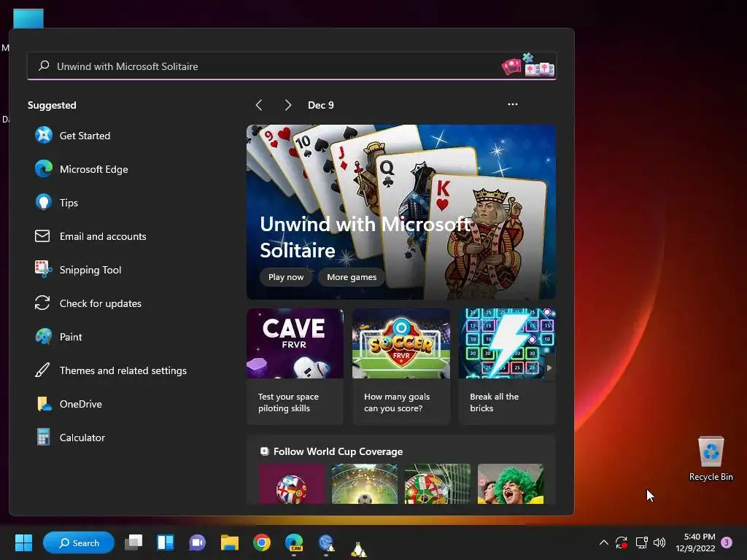Click More games button
Viewport: 747px width, 560px height.
[x=352, y=276]
